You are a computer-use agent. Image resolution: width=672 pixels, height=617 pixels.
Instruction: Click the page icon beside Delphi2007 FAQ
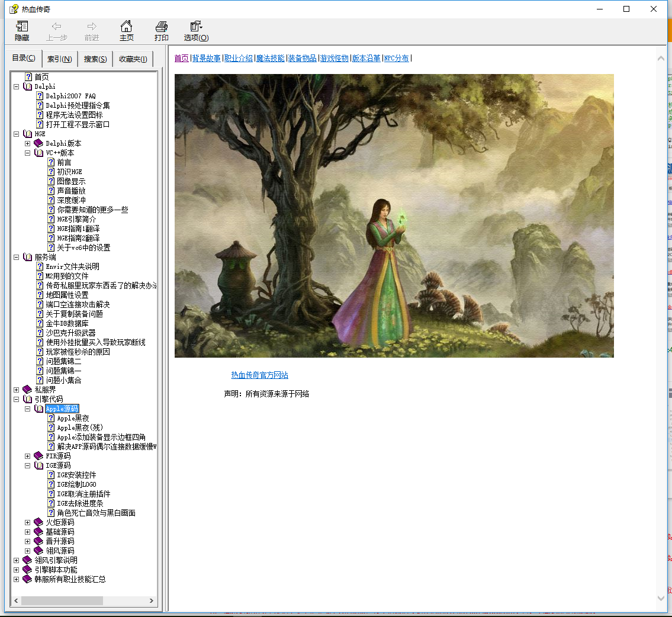coord(40,96)
